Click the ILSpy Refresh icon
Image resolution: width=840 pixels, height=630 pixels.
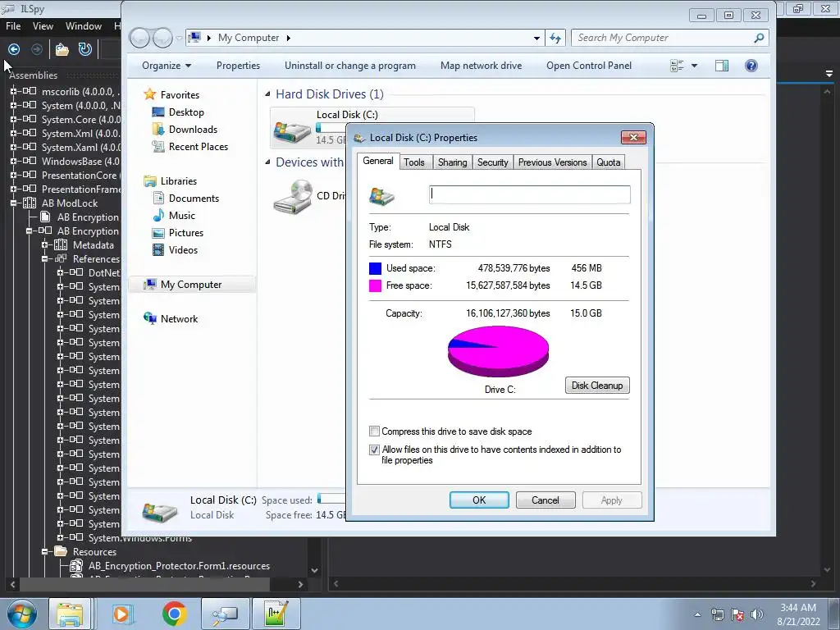(x=84, y=49)
